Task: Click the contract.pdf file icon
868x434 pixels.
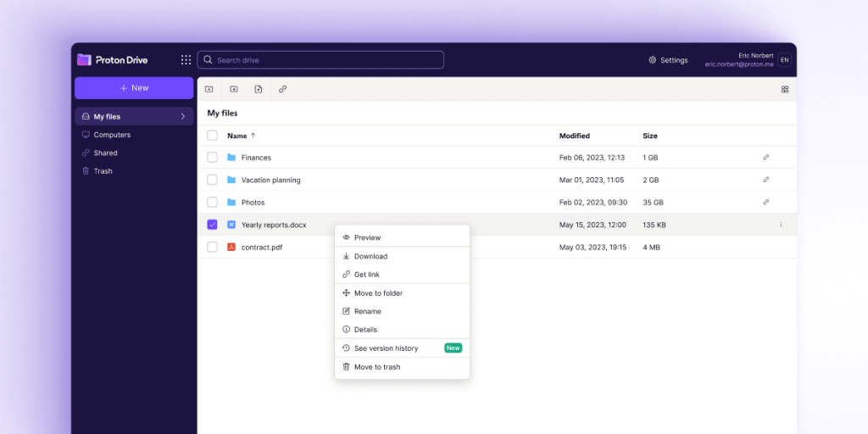Action: tap(231, 247)
